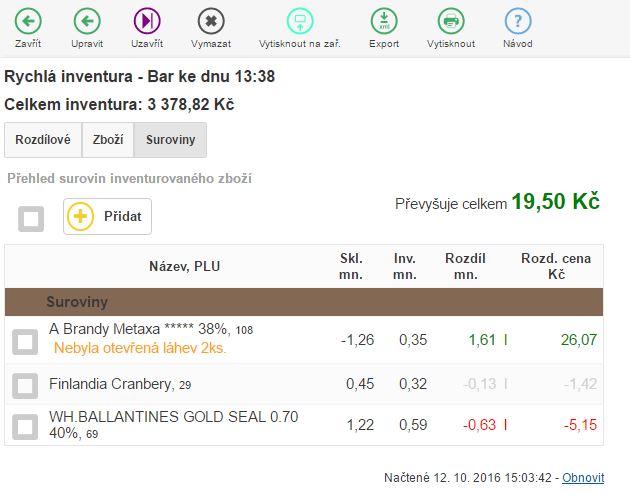
Task: Open the Zboží tab
Action: coord(108,140)
